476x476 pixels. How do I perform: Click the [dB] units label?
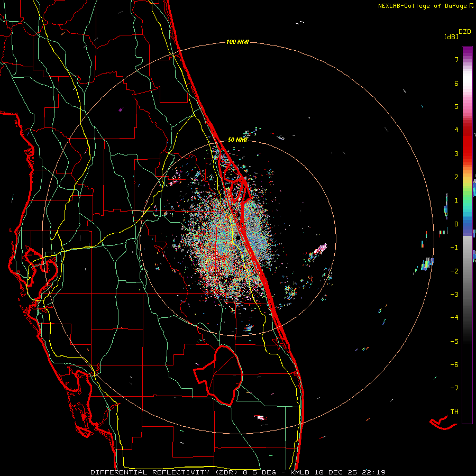click(452, 36)
